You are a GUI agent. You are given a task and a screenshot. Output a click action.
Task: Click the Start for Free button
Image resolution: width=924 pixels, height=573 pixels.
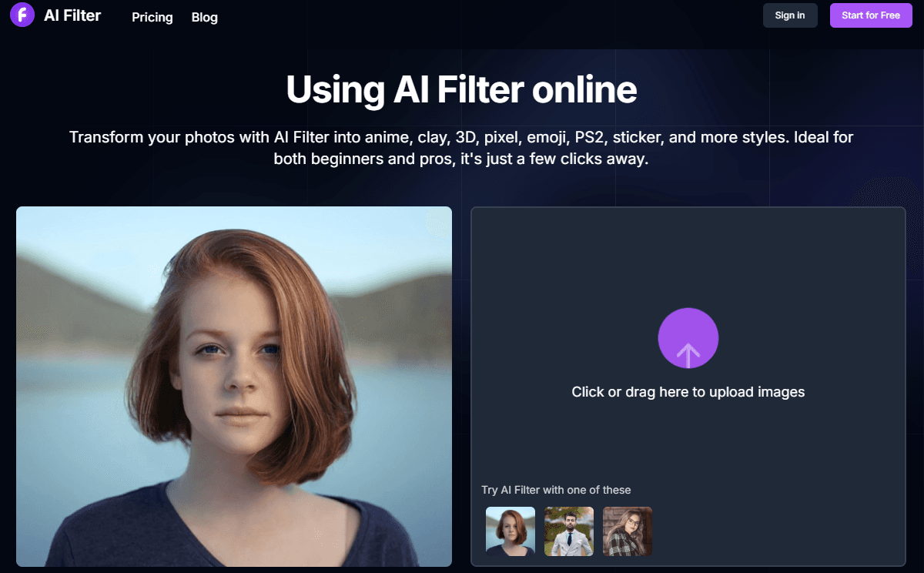point(871,15)
